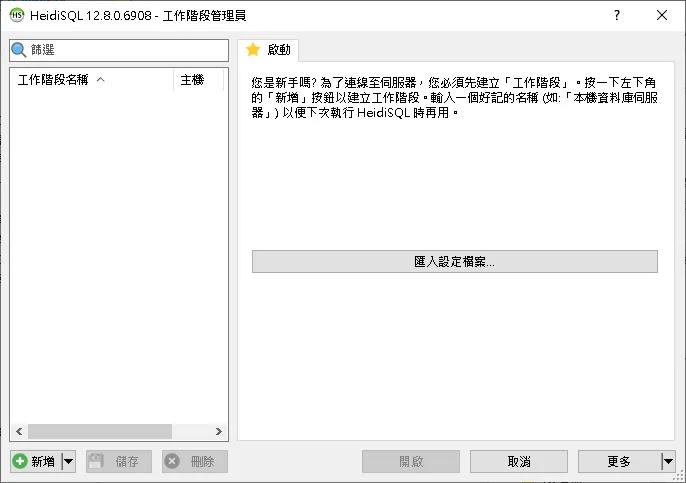
Task: Expand the dropdown arrow next to 更多
Action: (x=668, y=461)
